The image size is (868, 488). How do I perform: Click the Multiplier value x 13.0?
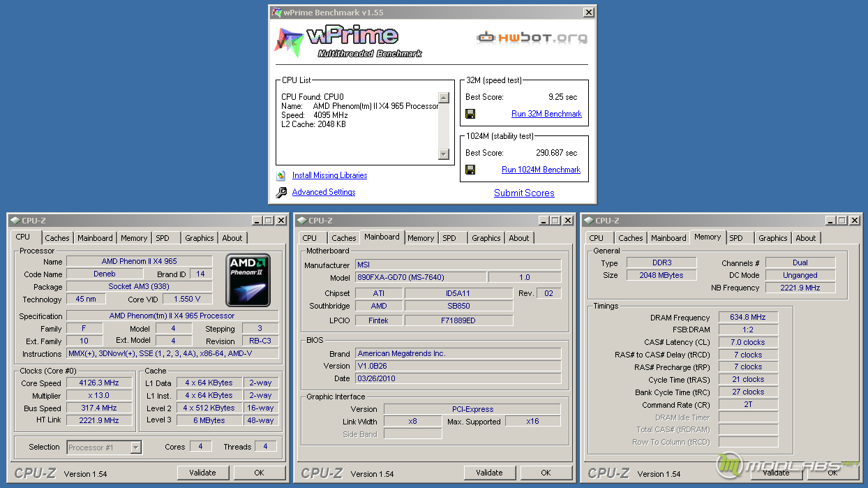tap(99, 395)
